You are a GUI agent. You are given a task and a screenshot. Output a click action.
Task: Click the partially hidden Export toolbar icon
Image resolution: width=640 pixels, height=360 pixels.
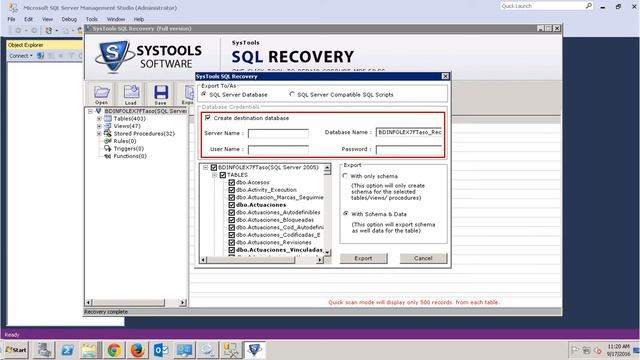click(189, 93)
